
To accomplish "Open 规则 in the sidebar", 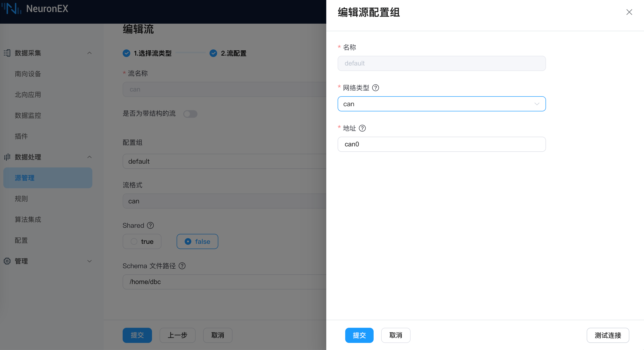I will [21, 199].
